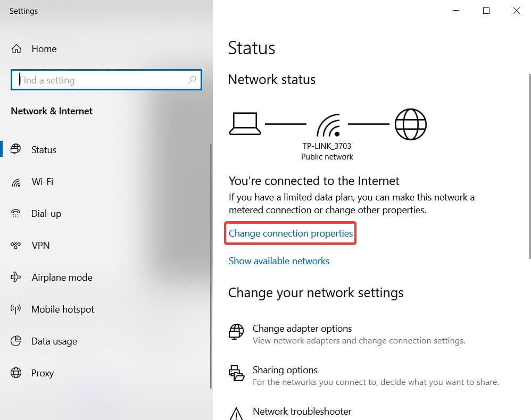Click the Data usage pie chart icon
Image resolution: width=531 pixels, height=420 pixels.
(x=15, y=341)
